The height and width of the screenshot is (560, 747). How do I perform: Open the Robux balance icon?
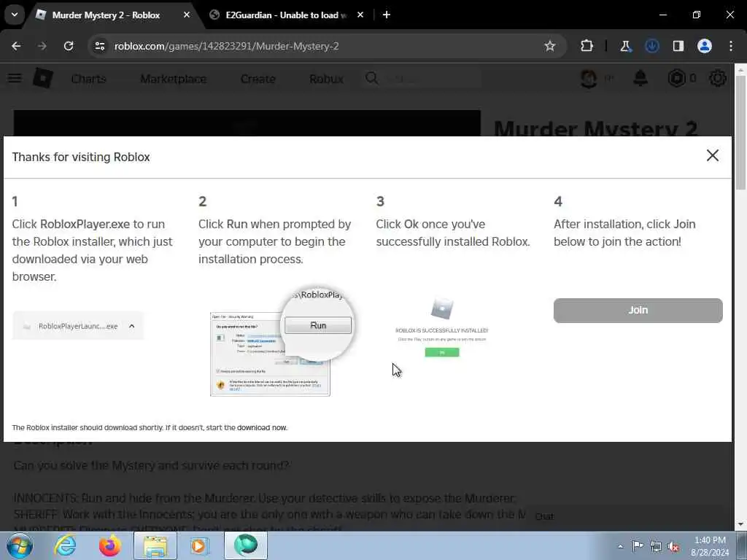pyautogui.click(x=676, y=78)
